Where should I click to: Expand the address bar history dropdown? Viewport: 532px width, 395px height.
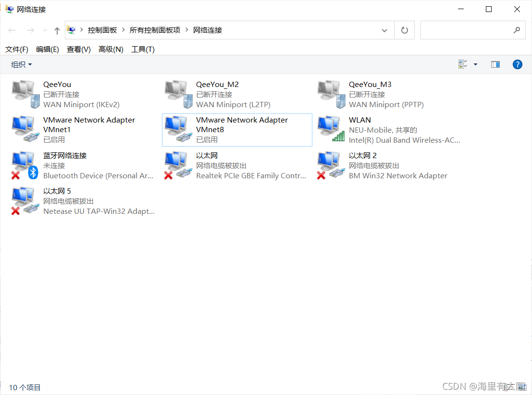click(x=384, y=31)
